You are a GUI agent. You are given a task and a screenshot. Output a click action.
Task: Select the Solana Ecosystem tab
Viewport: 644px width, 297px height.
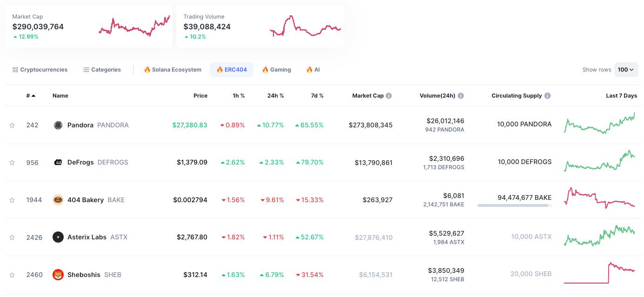coord(173,70)
